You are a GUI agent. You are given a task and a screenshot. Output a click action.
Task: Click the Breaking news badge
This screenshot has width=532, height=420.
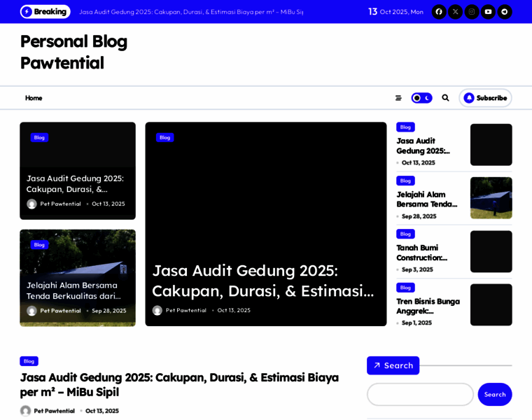click(x=45, y=12)
